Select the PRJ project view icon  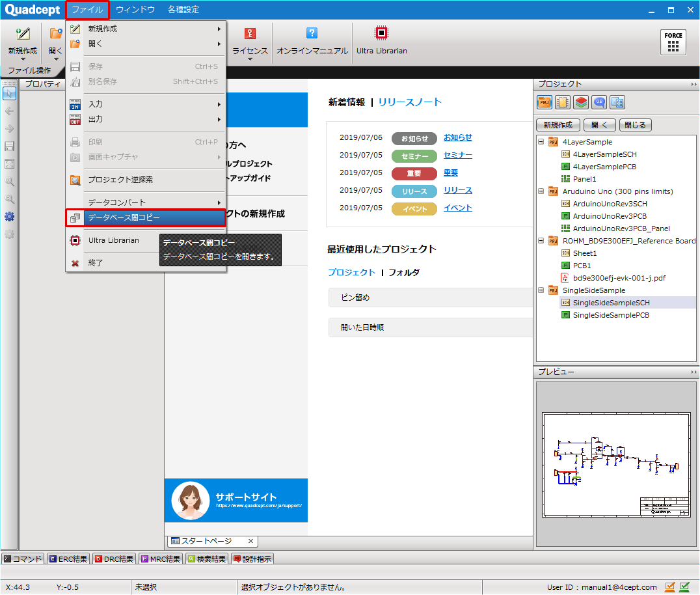tap(545, 102)
